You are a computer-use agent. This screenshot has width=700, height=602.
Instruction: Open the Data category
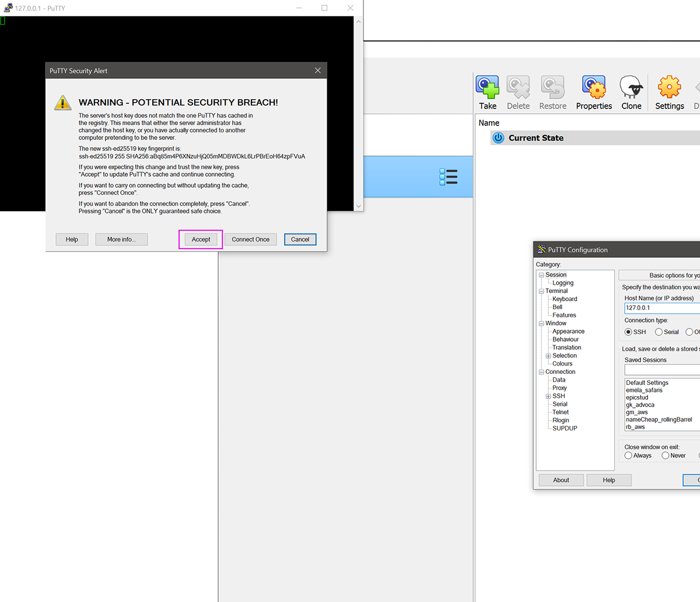[x=559, y=380]
